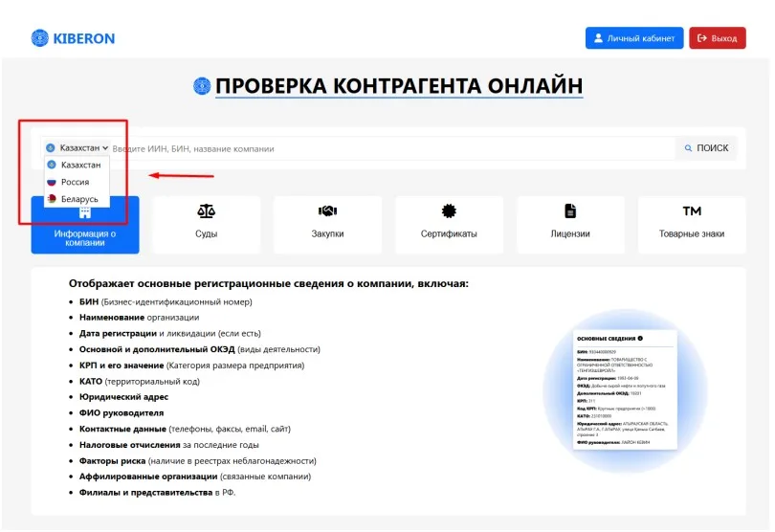This screenshot has height=532, width=775.
Task: Select Казахстан in the country list
Action: coord(77,165)
